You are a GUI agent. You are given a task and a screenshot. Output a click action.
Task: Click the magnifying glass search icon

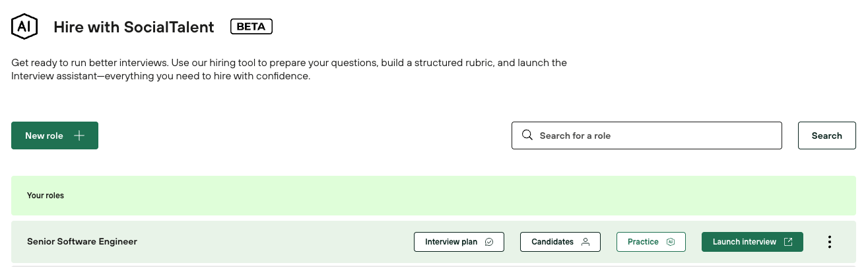pos(527,135)
